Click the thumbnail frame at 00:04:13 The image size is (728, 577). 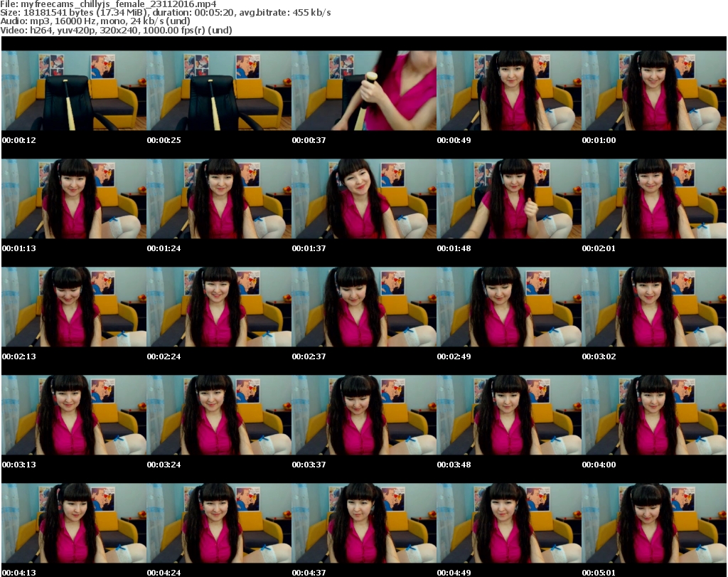coord(74,523)
